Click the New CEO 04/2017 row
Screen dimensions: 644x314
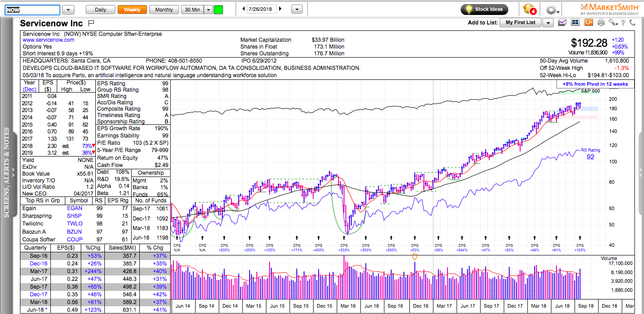[x=58, y=194]
